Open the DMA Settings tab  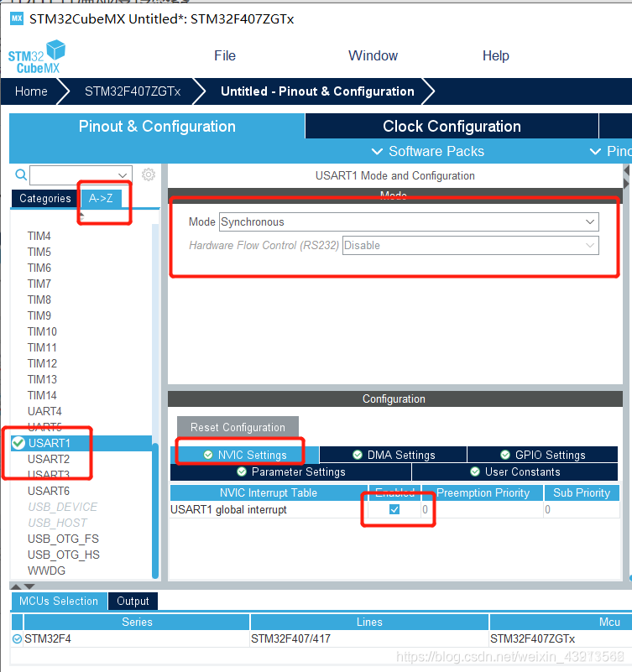393,455
